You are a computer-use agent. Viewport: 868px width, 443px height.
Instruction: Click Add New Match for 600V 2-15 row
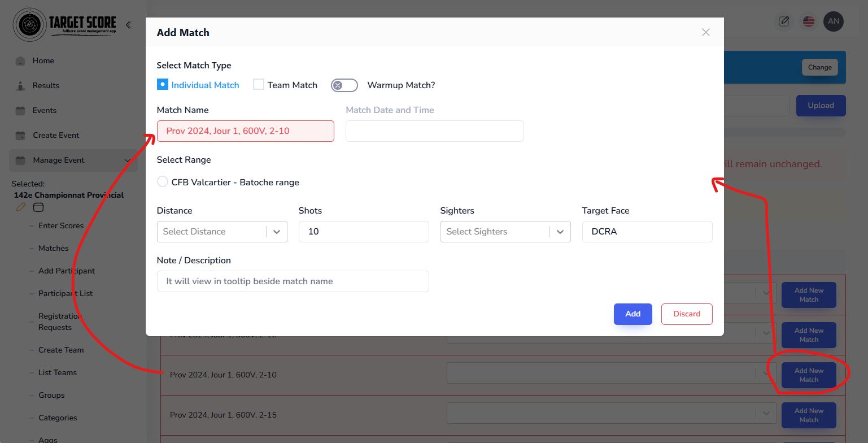point(809,415)
